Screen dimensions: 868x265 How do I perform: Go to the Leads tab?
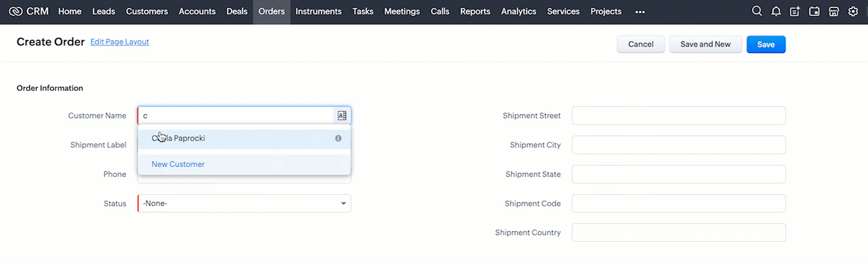[104, 12]
